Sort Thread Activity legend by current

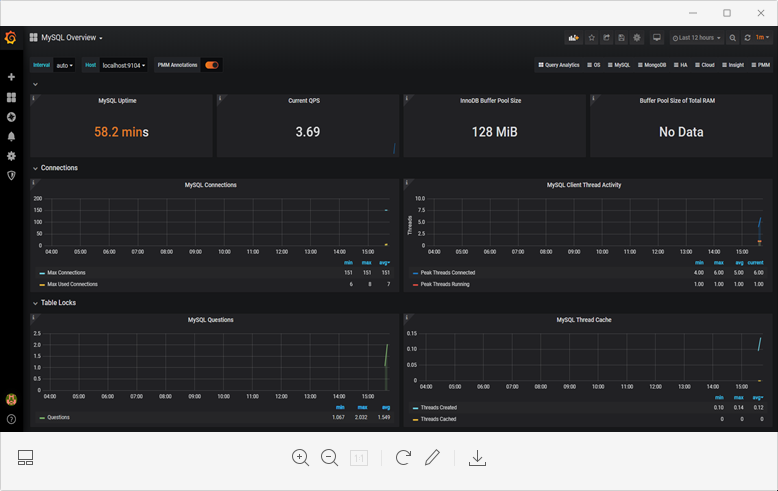756,263
